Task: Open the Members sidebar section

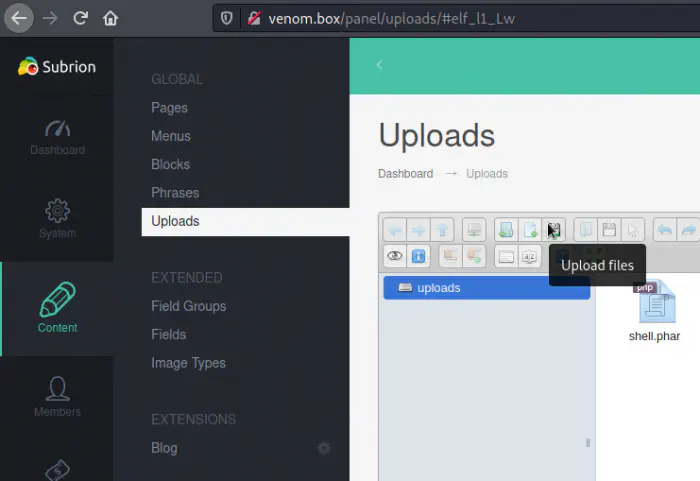Action: (57, 395)
